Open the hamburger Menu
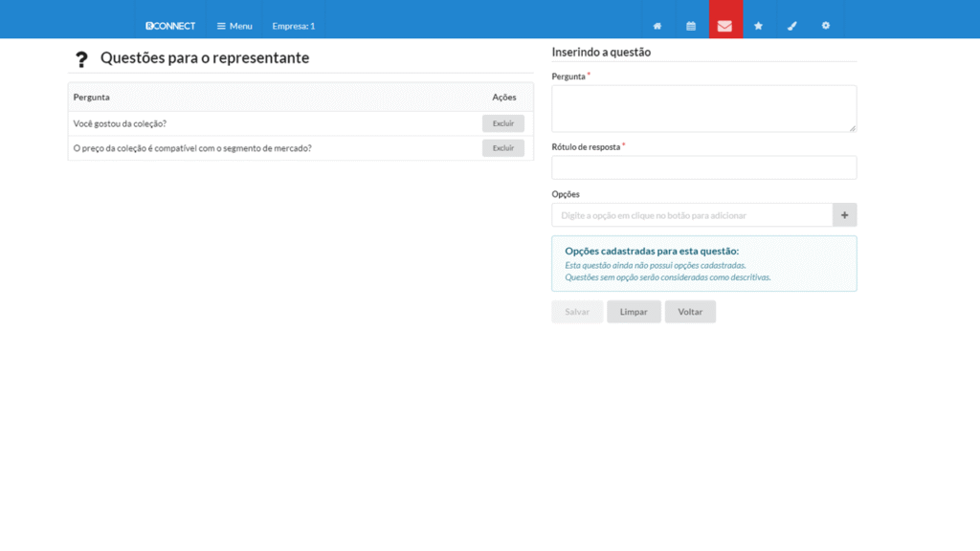 point(234,26)
